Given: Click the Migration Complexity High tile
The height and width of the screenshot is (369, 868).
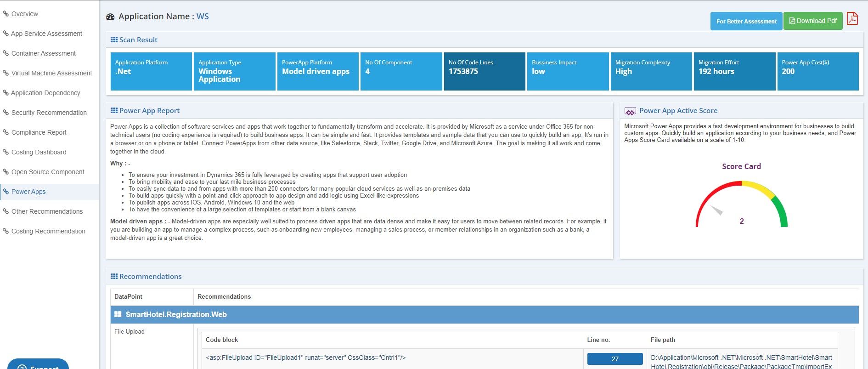Looking at the screenshot, I should [x=651, y=71].
